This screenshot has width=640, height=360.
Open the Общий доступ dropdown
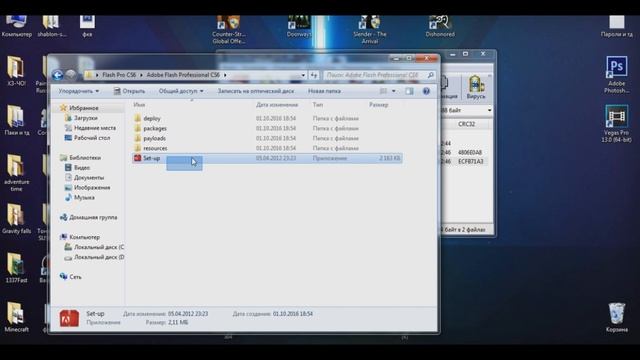[181, 91]
